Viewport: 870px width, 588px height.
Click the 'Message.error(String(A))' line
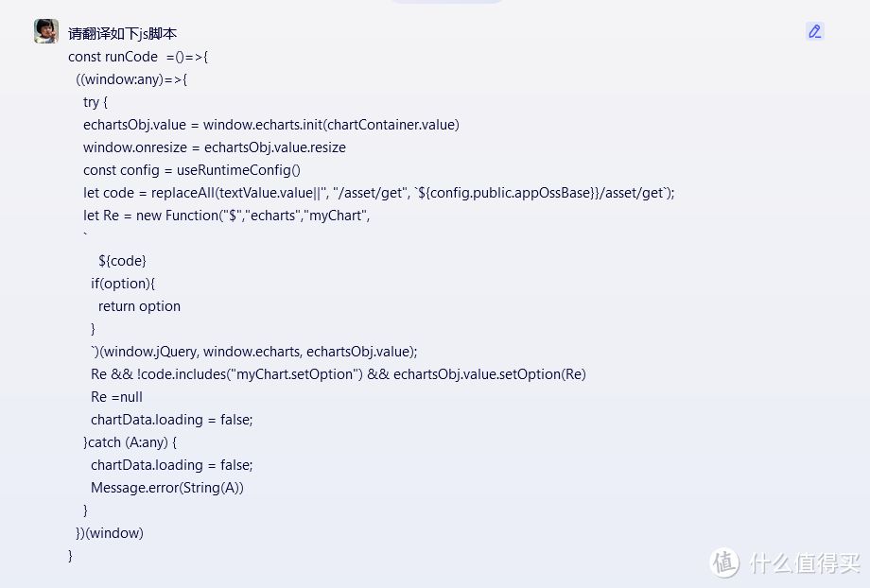pyautogui.click(x=167, y=488)
